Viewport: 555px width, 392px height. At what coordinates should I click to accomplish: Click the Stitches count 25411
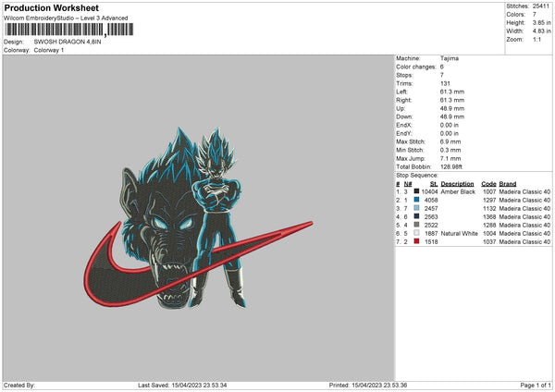click(x=541, y=6)
